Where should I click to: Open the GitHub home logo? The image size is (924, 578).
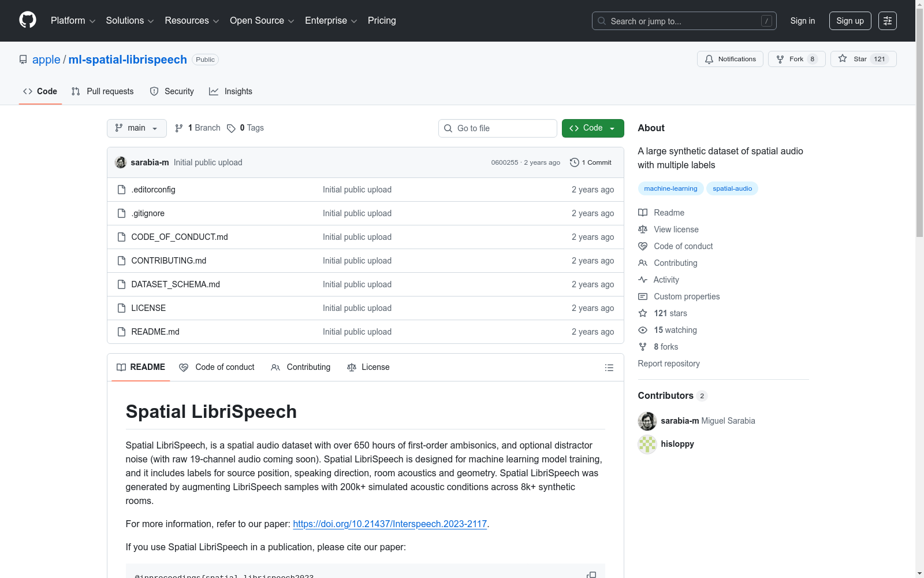point(28,20)
